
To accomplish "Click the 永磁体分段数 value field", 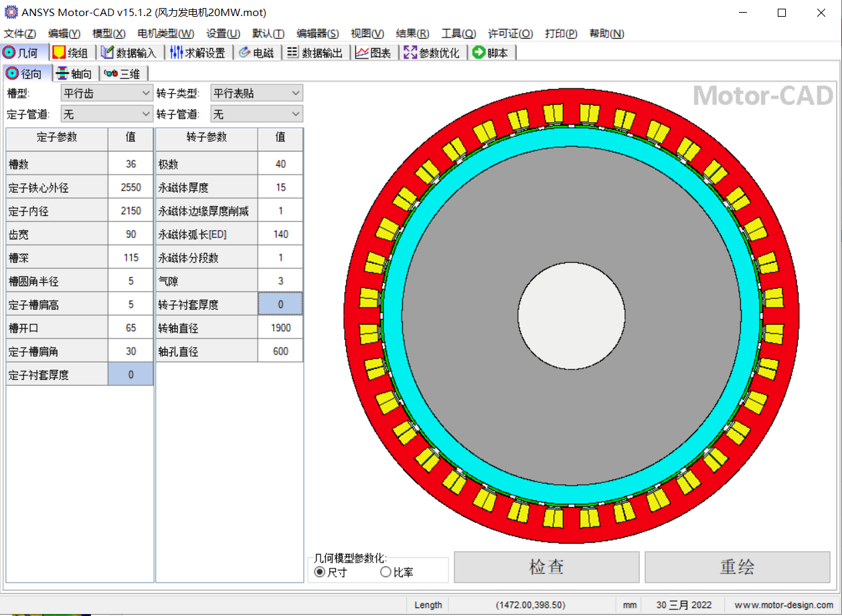I will [x=280, y=258].
